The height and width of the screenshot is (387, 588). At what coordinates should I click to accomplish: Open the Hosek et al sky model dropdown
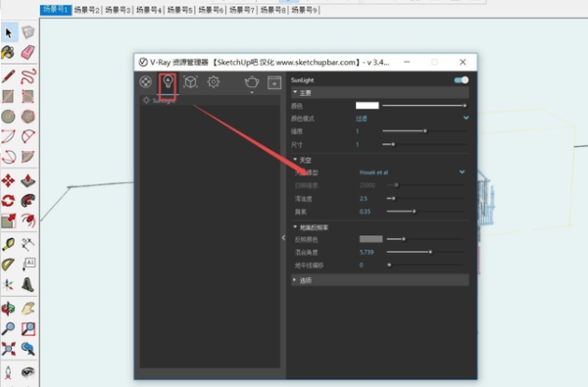pyautogui.click(x=412, y=172)
